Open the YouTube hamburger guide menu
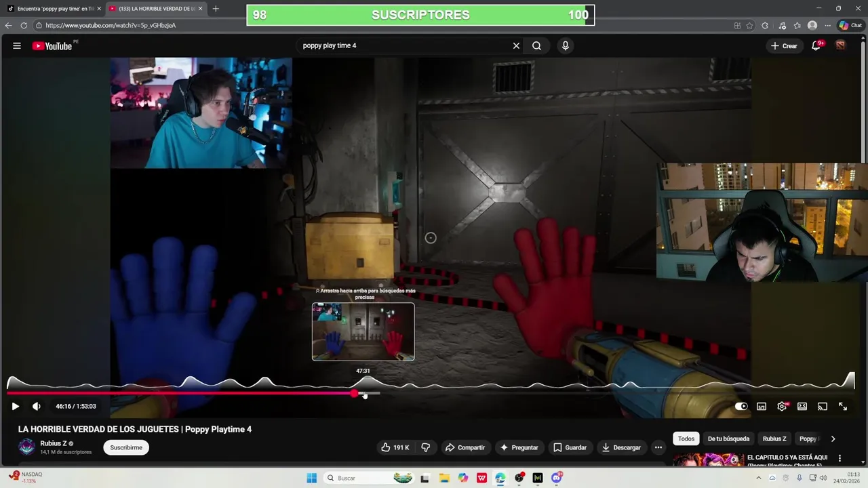Viewport: 868px width, 488px height. [17, 45]
